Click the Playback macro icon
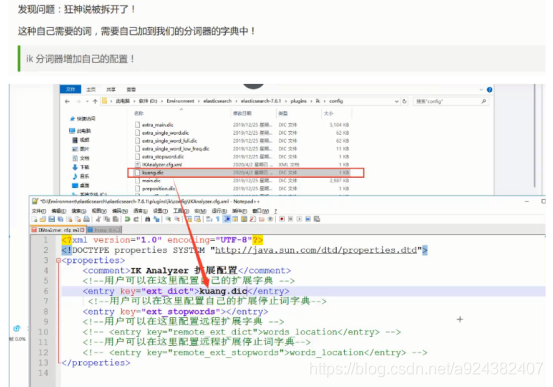Screen dimensions: 553x387 (x=299, y=219)
